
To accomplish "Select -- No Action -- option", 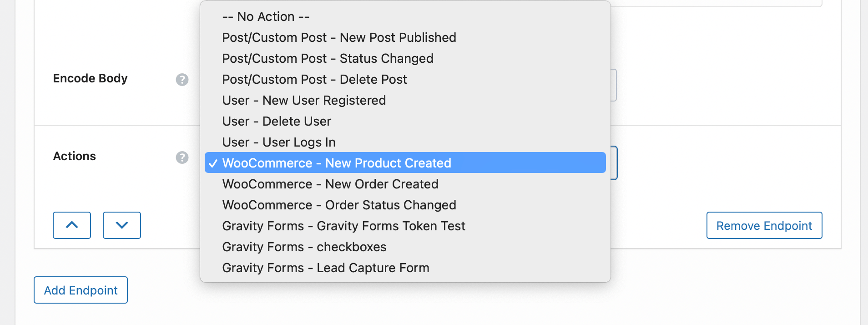I will click(265, 16).
